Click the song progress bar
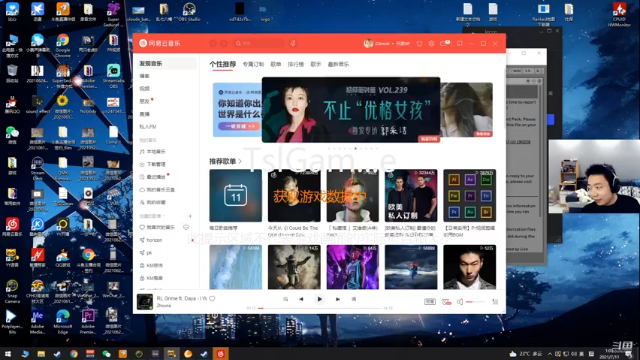The width and height of the screenshot is (640, 360). 319,308
